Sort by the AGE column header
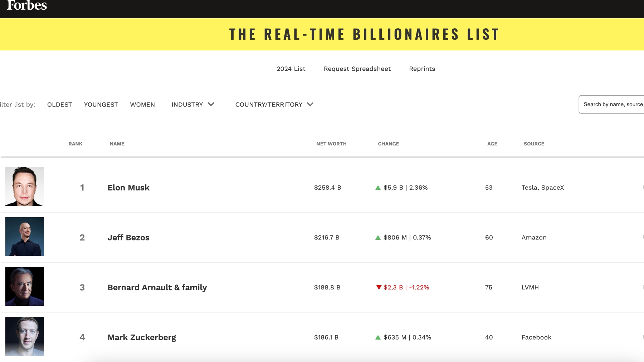 492,144
